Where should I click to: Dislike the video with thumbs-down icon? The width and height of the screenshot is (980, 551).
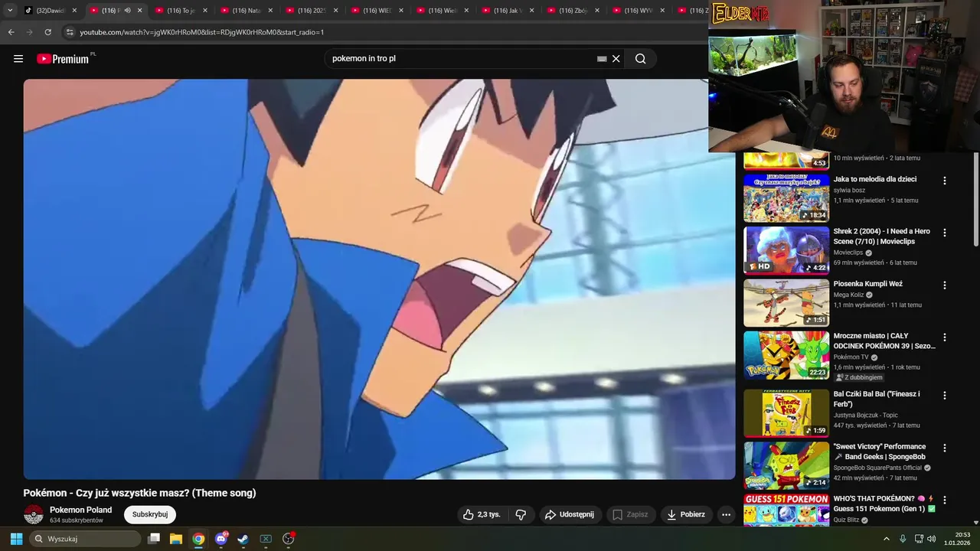tap(521, 515)
